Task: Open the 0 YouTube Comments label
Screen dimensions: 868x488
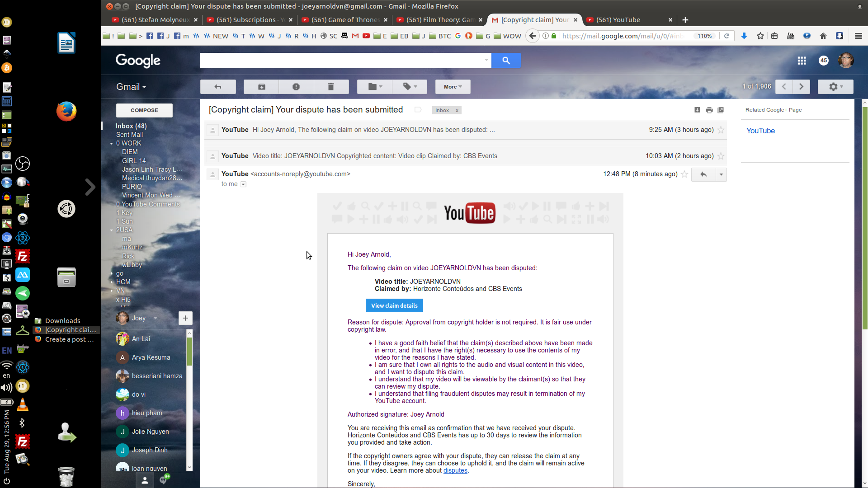Action: click(148, 204)
